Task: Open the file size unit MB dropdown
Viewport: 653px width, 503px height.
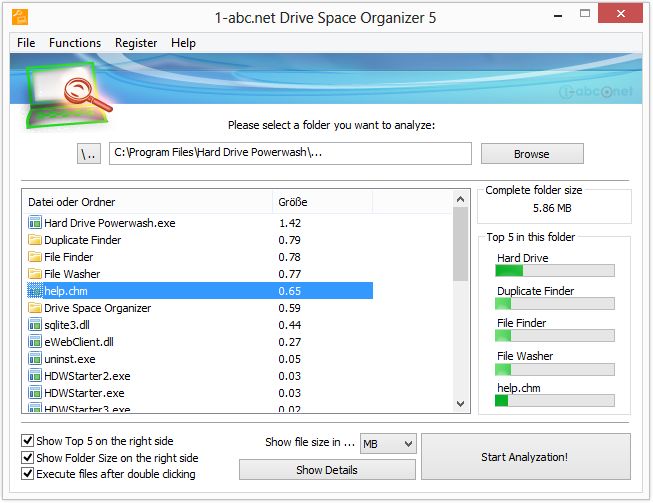Action: click(388, 444)
